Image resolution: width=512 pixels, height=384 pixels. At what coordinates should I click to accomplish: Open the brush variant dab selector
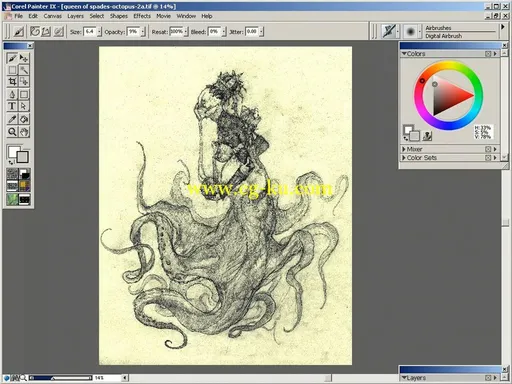pos(411,31)
